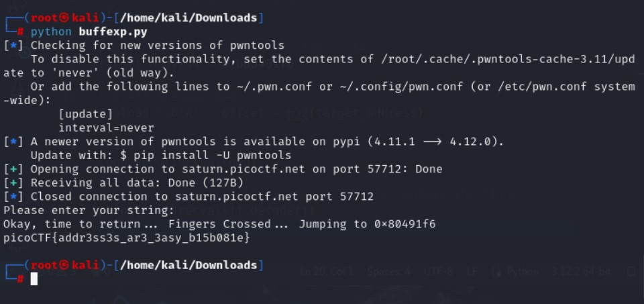The height and width of the screenshot is (304, 644).
Task: Open the notifications bell in the status bar
Action: [631, 272]
